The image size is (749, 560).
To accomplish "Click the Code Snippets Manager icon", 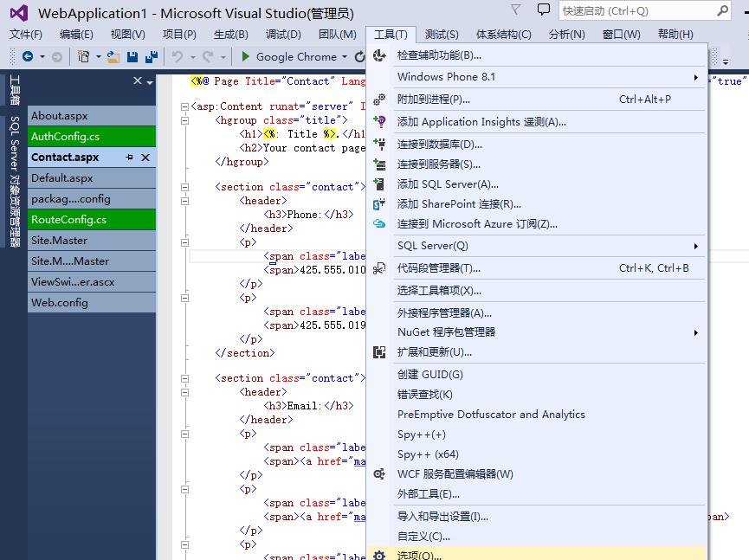I will tap(379, 268).
